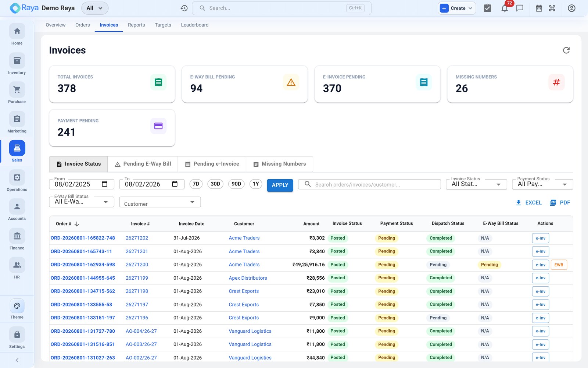588x368 pixels.
Task: Select the Pending e-Invoice tab
Action: pos(212,164)
